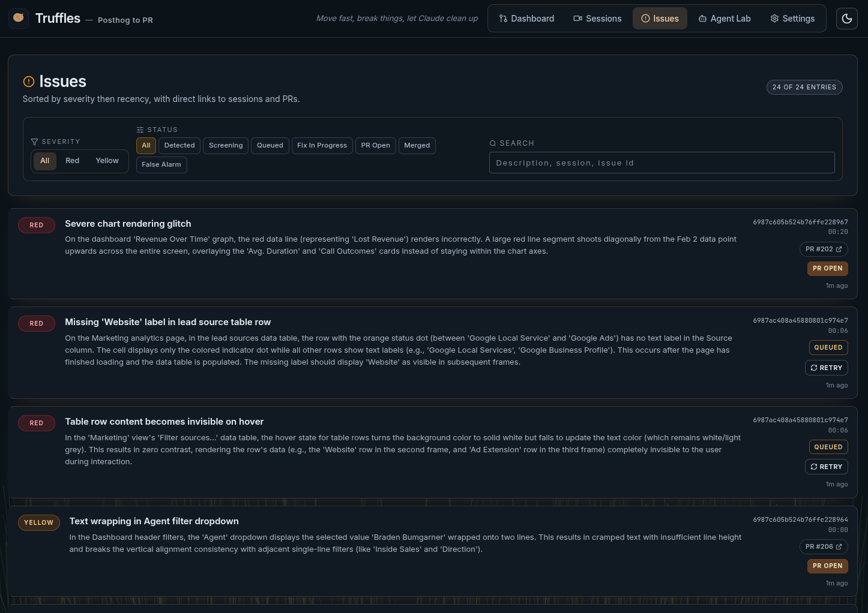
Task: Filter issues by Fix In Progress
Action: (322, 145)
